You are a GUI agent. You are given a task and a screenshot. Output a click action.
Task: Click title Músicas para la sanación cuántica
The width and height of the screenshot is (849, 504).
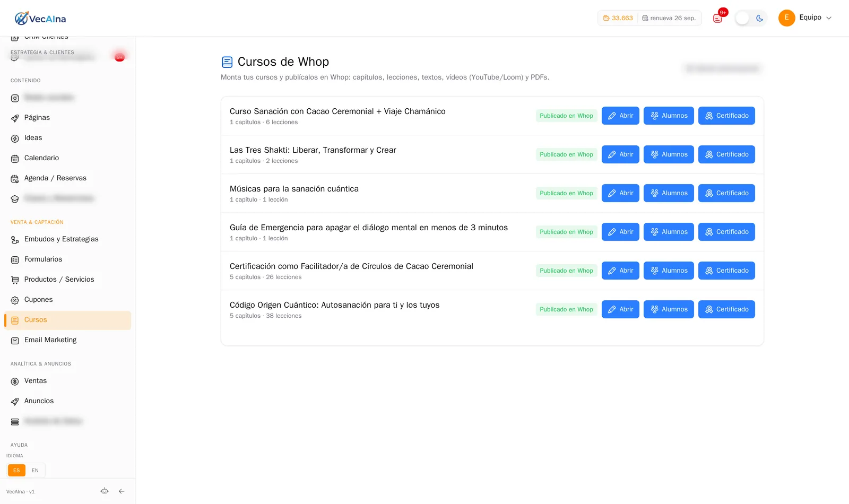point(294,189)
